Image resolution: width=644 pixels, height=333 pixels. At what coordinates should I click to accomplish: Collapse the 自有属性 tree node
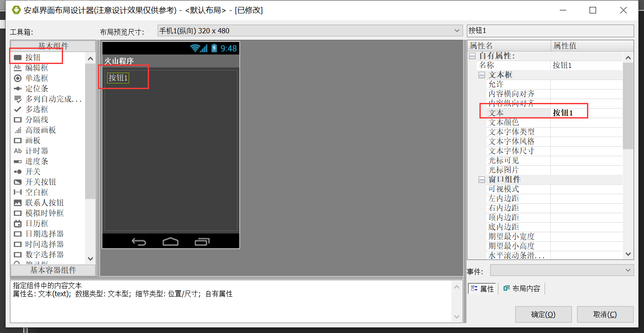click(x=473, y=56)
